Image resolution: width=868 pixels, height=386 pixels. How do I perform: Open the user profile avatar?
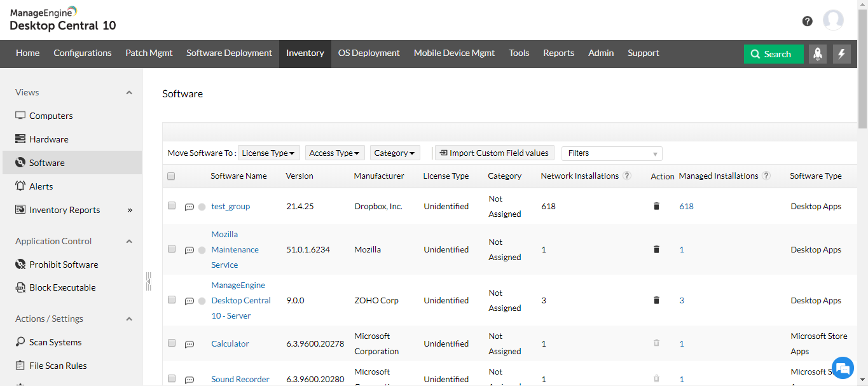(833, 20)
